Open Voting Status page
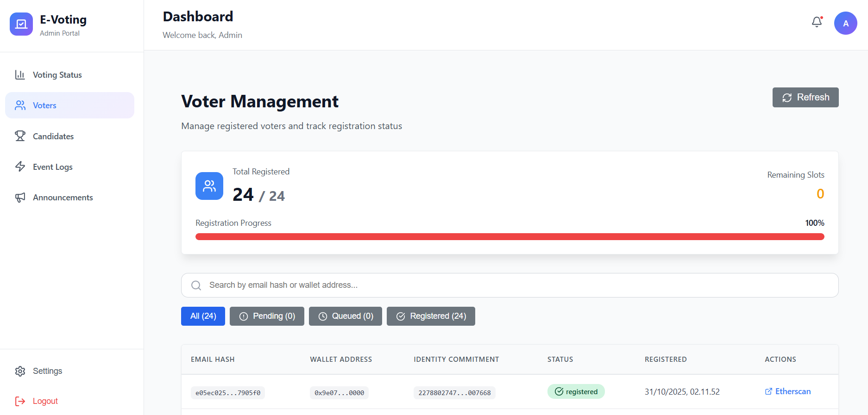The height and width of the screenshot is (415, 868). pyautogui.click(x=69, y=74)
